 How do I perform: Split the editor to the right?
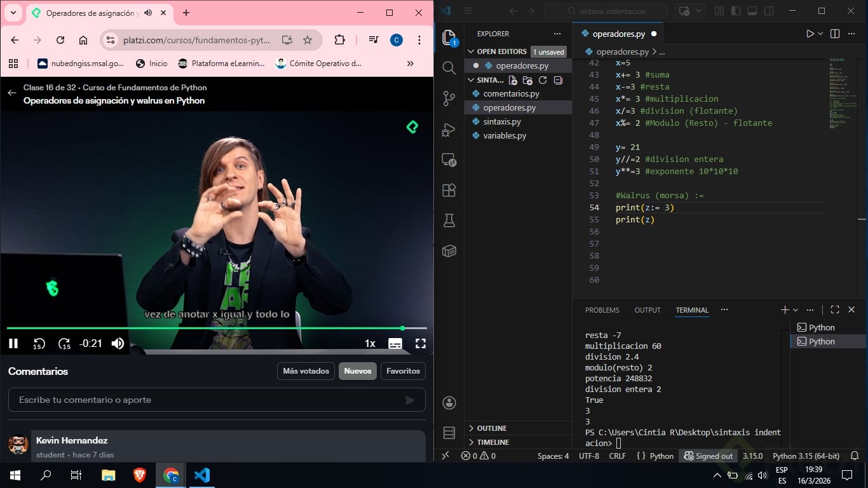[x=835, y=34]
